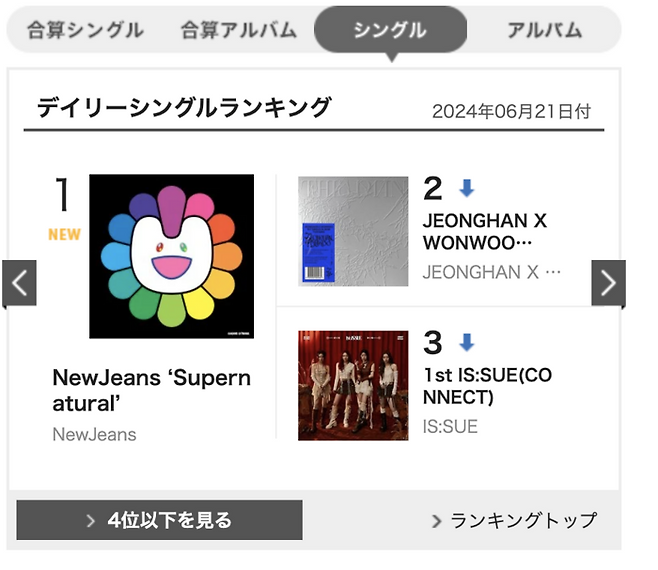658x570 pixels.
Task: Select the シングル tab
Action: tap(390, 30)
